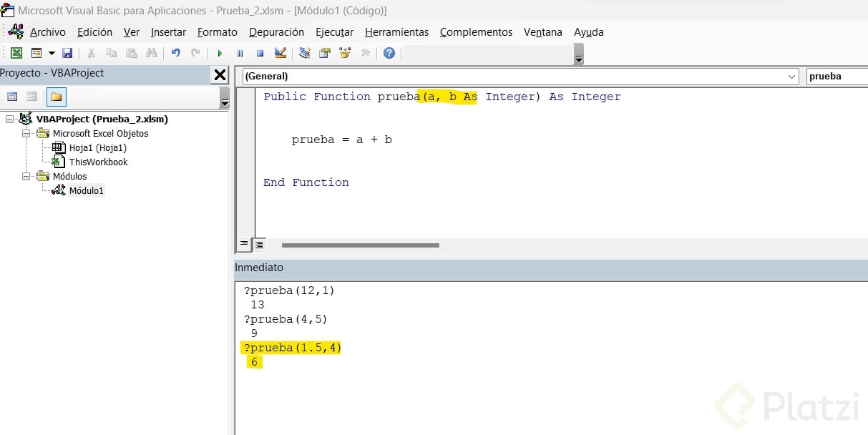Undo the last action
Image resolution: width=868 pixels, height=435 pixels.
(x=175, y=53)
